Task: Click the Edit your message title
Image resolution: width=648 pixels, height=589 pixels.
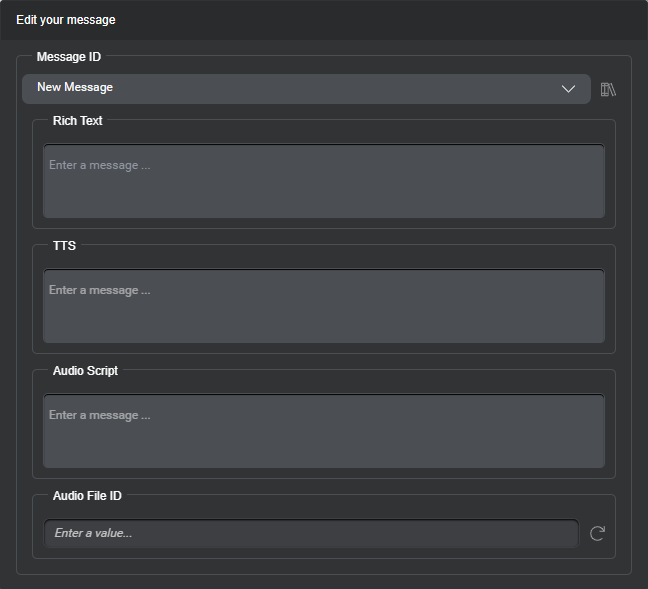Action: click(66, 20)
